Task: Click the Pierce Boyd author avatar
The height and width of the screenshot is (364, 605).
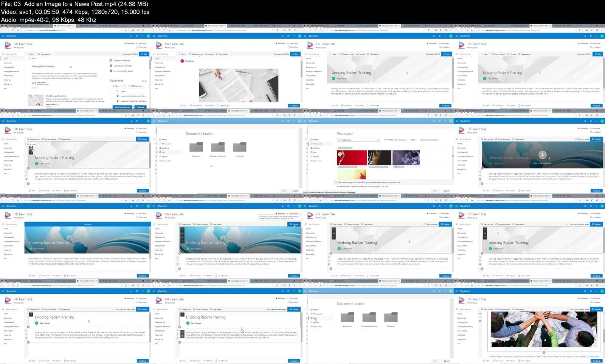Action: (182, 61)
